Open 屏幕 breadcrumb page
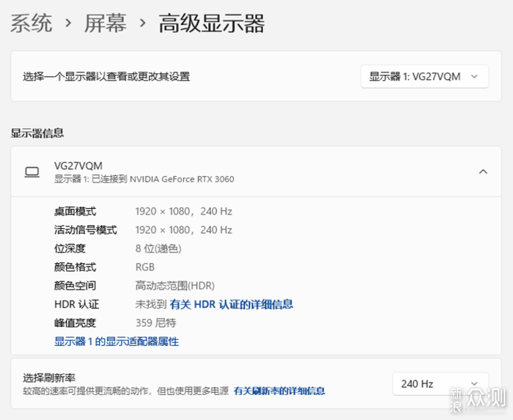The image size is (513, 420). (105, 23)
